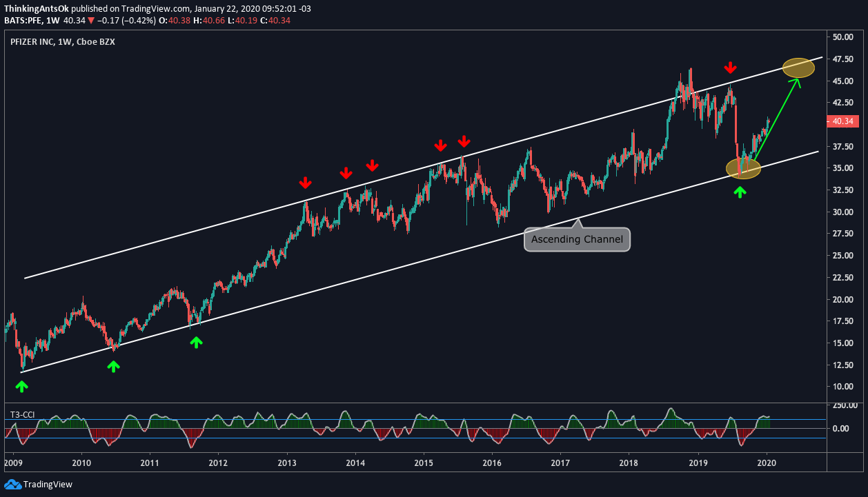Viewport: 868px width, 497px height.
Task: Click the 2020 time axis label
Action: coord(767,463)
